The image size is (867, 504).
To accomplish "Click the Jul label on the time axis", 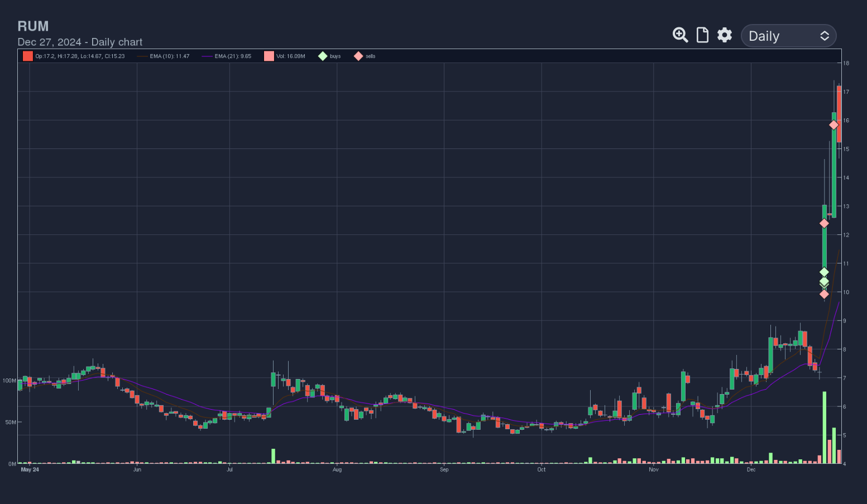I will [229, 470].
